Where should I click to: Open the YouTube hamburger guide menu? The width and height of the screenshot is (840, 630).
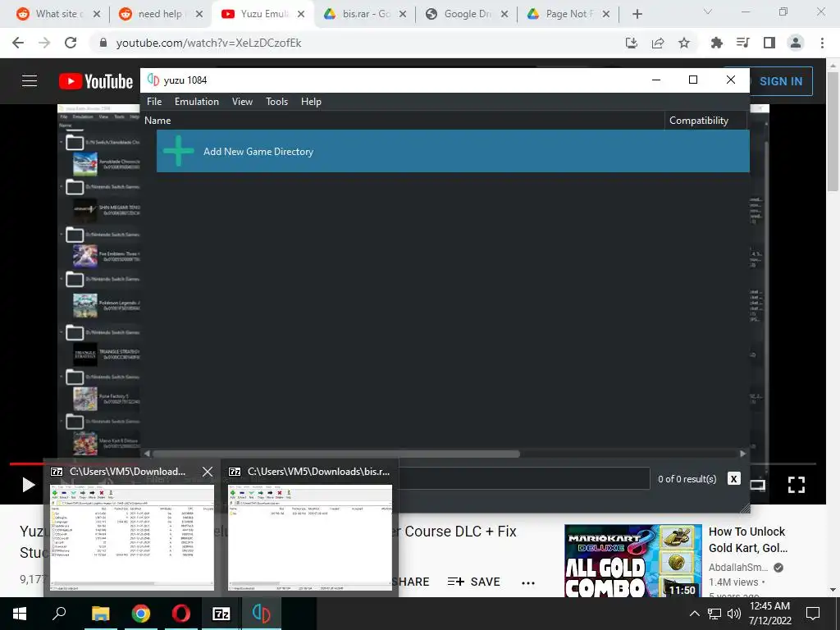(x=30, y=81)
